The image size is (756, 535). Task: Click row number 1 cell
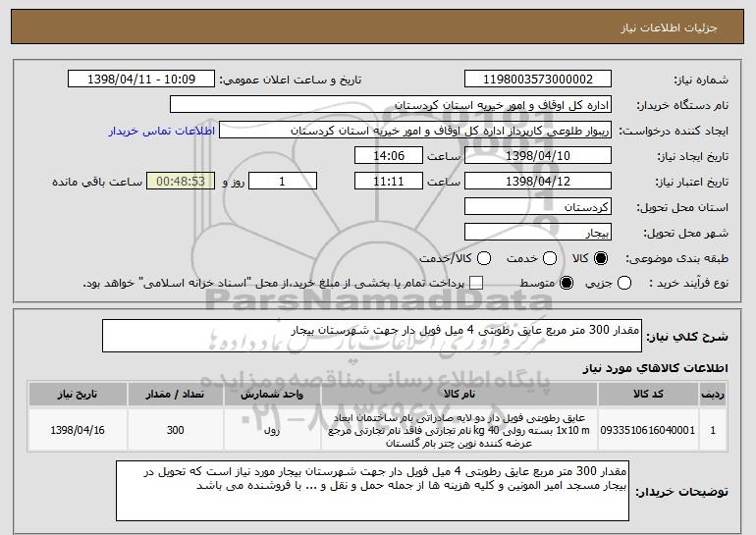click(x=713, y=430)
